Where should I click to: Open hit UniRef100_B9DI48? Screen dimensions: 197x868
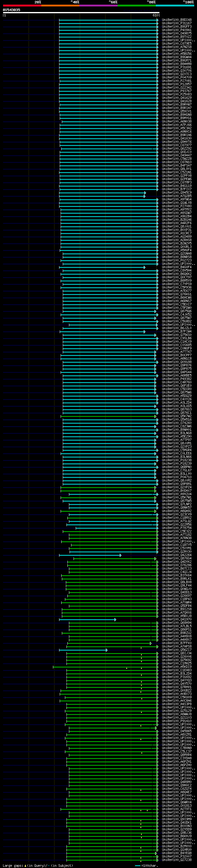coord(176,20)
